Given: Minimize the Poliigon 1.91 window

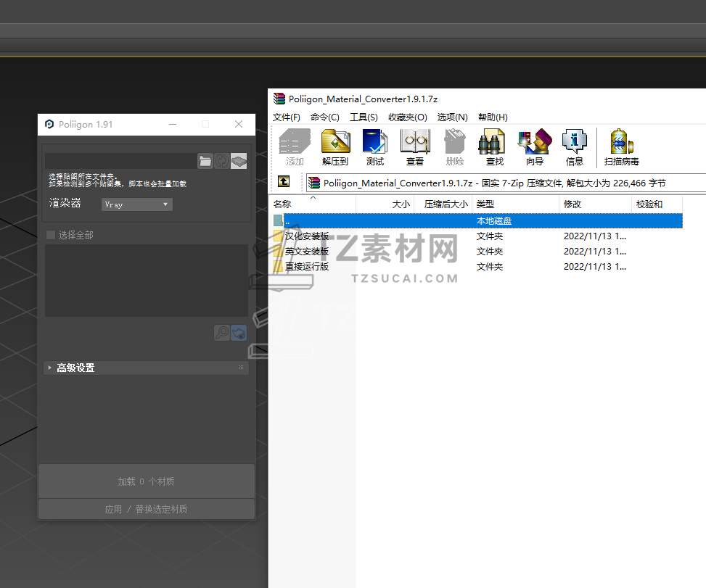Looking at the screenshot, I should (173, 124).
